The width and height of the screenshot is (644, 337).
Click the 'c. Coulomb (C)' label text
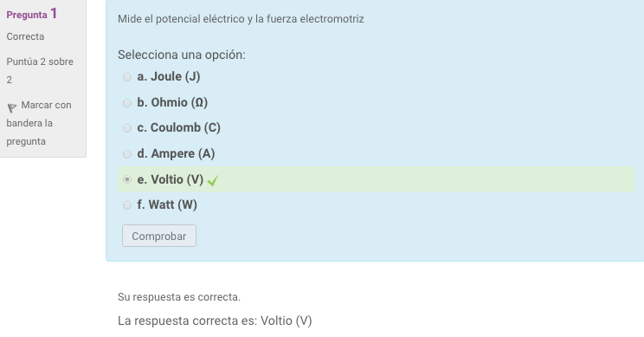178,128
